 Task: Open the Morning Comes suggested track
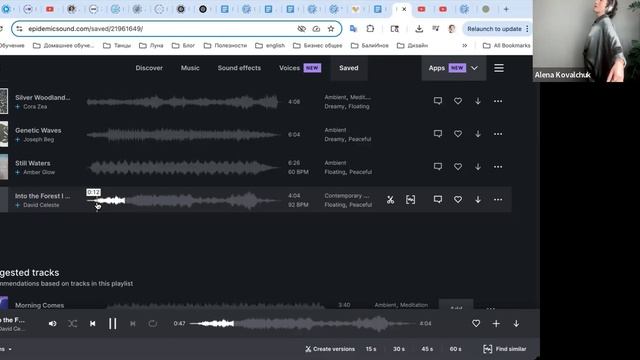pos(40,305)
